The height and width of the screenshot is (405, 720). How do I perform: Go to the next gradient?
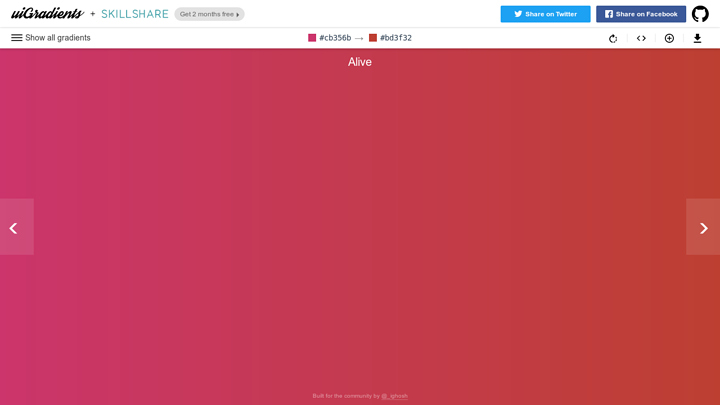[x=703, y=227]
